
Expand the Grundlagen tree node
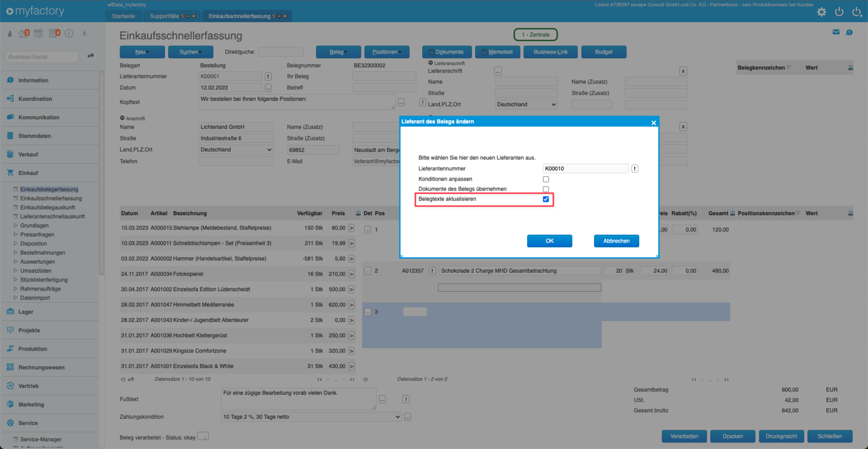(16, 226)
